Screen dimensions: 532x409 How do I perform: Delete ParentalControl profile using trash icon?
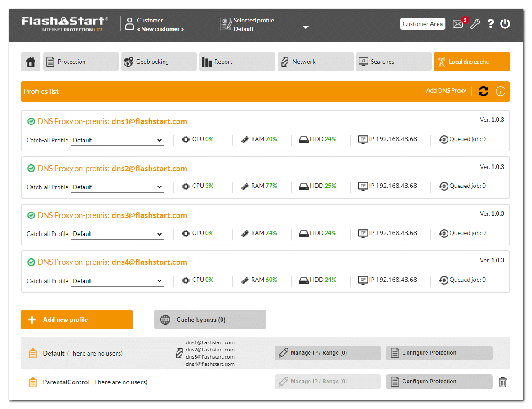503,382
